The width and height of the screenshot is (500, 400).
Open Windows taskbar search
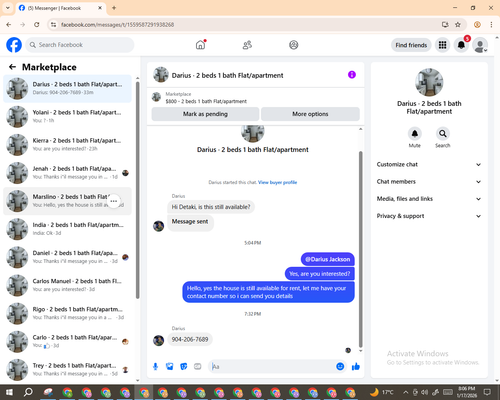[28, 392]
